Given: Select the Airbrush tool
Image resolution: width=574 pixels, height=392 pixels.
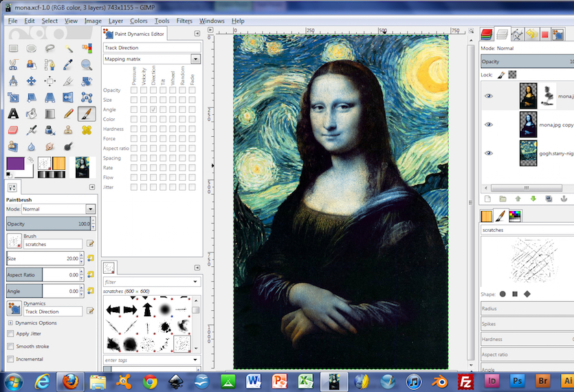Looking at the screenshot, I should point(32,130).
